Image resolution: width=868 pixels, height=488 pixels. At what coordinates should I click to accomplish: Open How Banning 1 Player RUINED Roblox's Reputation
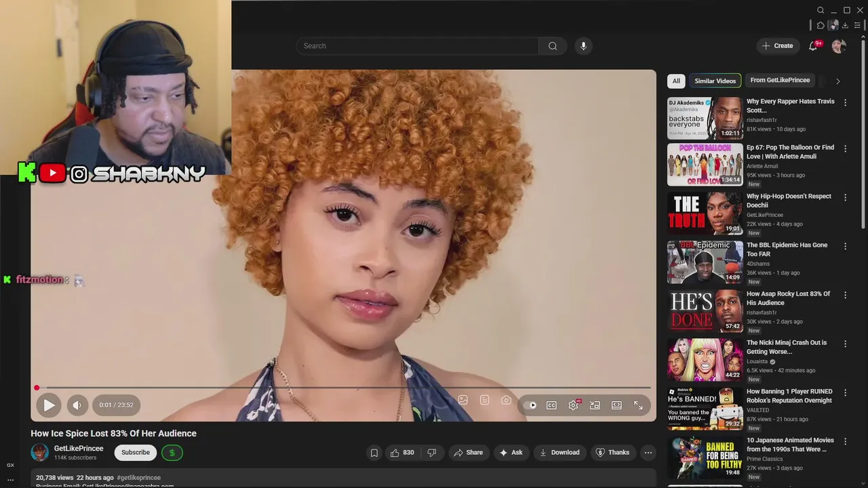(789, 396)
